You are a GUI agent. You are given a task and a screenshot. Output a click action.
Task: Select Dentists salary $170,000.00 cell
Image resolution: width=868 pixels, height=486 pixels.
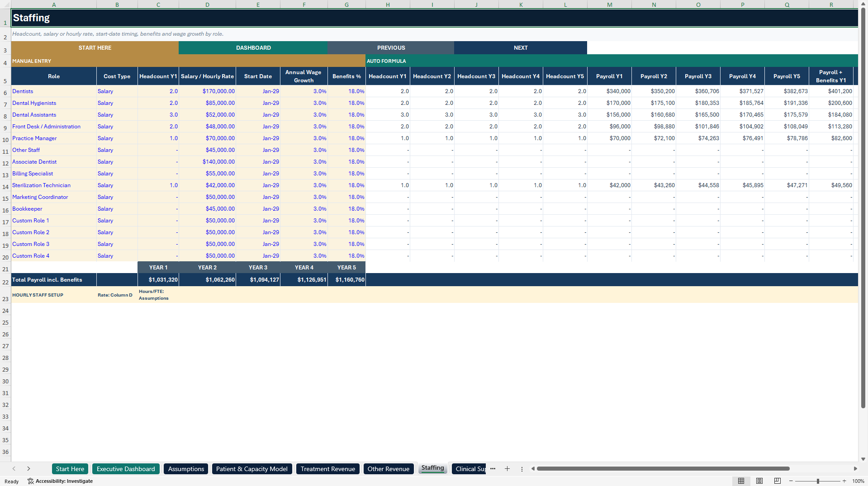[x=207, y=91]
